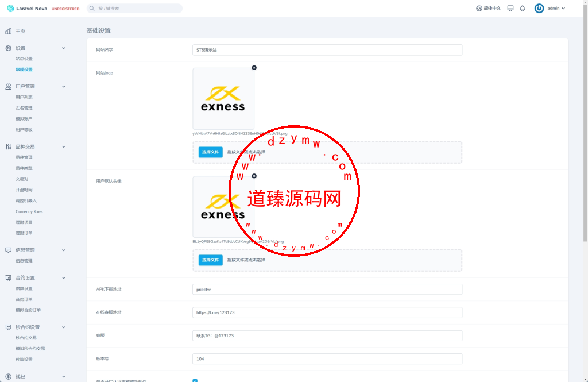This screenshot has height=382, width=588.
Task: Click the 品种交易 sliders icon
Action: pos(8,146)
